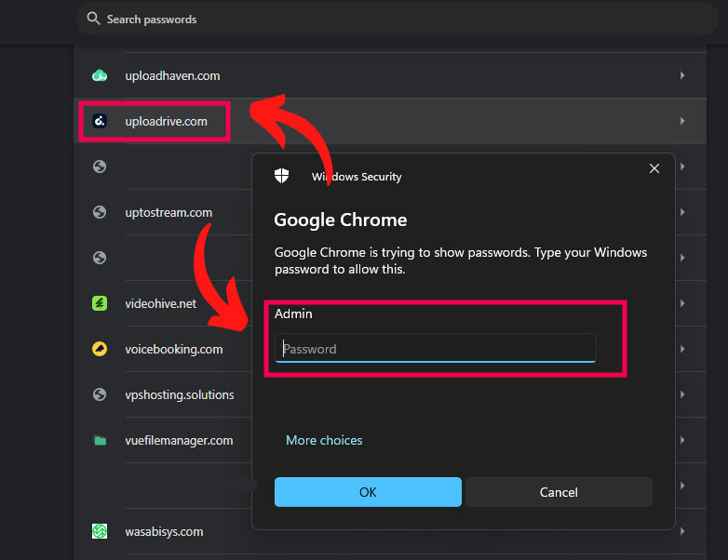Open the uptostream.com entry
728x560 pixels.
pos(169,212)
